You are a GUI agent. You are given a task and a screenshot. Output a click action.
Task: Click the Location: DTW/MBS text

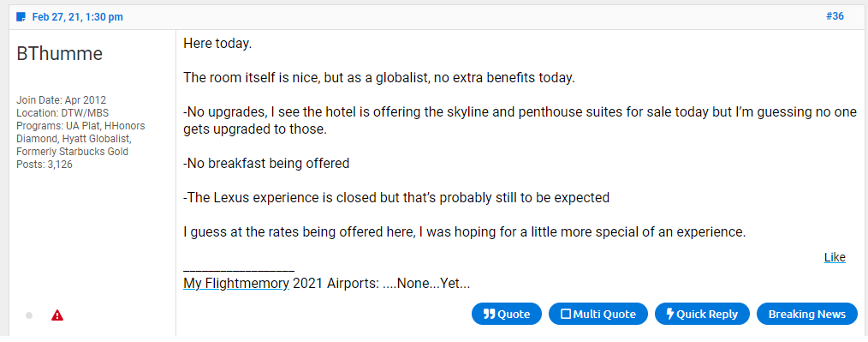[x=62, y=113]
